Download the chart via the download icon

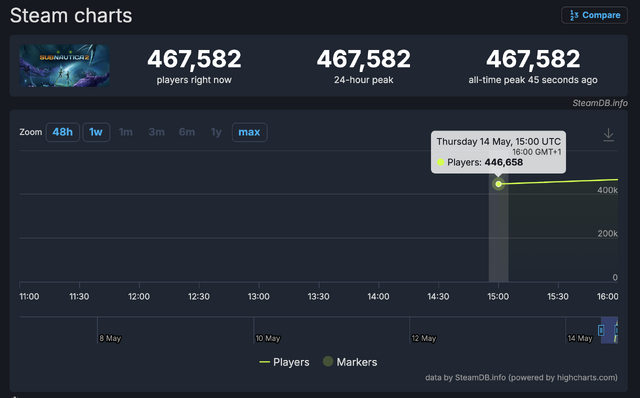608,135
